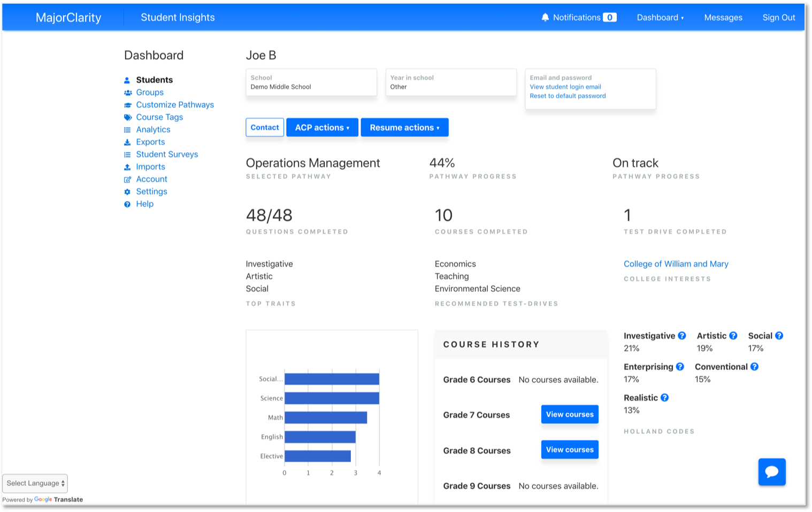Go to Analytics in the sidebar
The image size is (812, 512).
coord(153,129)
